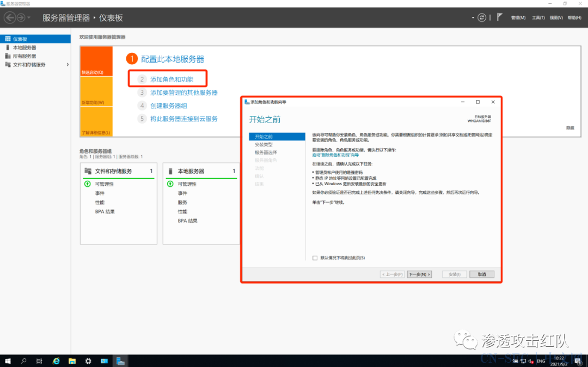Image resolution: width=588 pixels, height=367 pixels.
Task: Launch Internet Explorer from the taskbar
Action: 56,361
